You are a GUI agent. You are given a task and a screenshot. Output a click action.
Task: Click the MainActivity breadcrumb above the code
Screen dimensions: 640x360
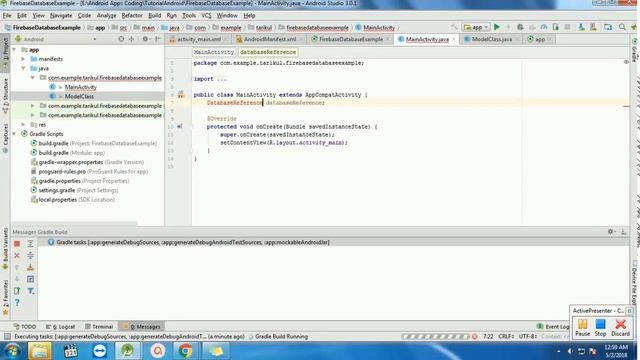(x=214, y=52)
